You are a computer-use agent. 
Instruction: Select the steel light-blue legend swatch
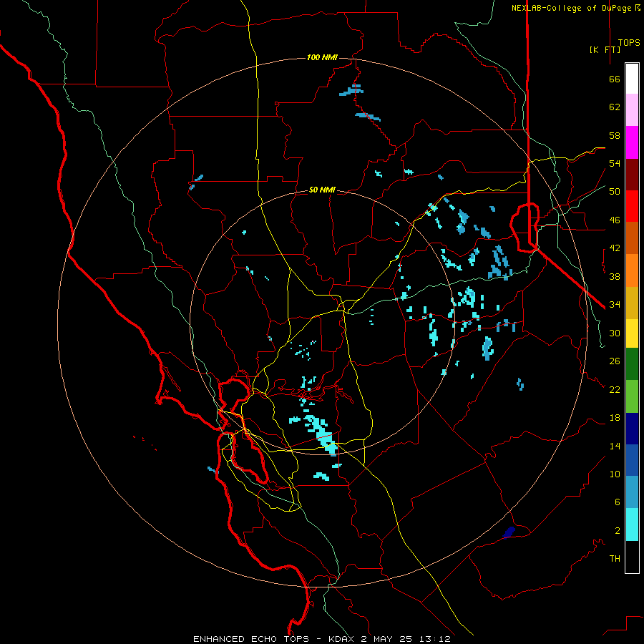click(632, 492)
